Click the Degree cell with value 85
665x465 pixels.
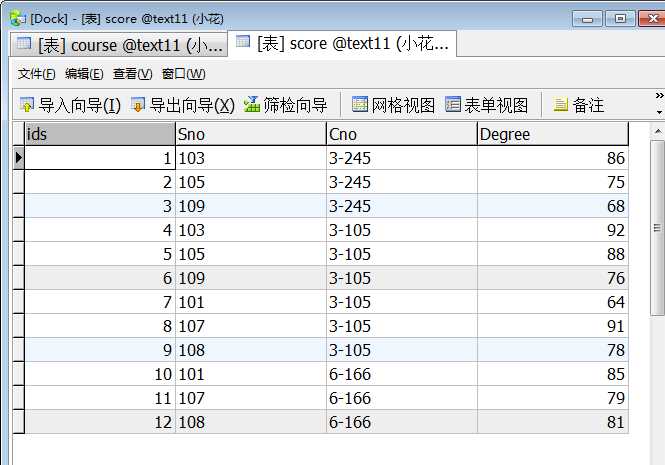coord(553,374)
